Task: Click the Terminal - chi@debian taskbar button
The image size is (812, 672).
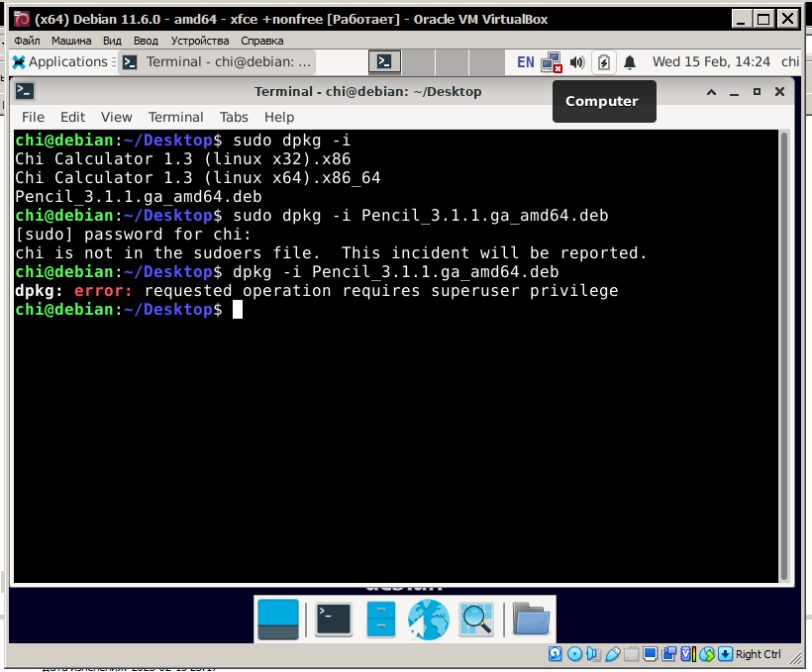Action: 217,62
